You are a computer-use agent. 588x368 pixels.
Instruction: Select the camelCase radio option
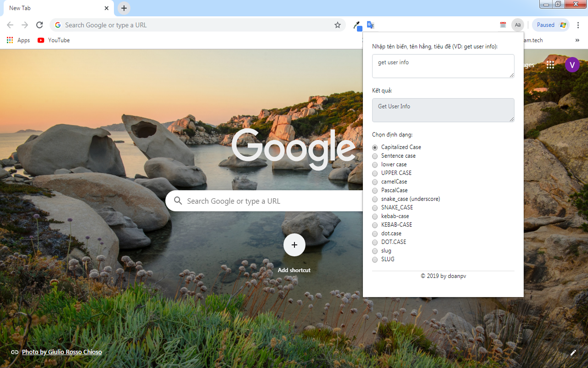pyautogui.click(x=375, y=182)
